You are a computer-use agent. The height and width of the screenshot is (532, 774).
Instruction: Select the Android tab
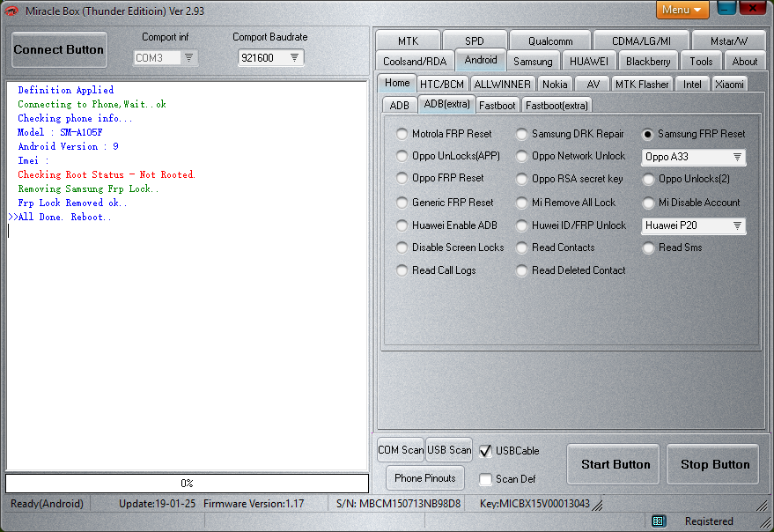(x=480, y=60)
